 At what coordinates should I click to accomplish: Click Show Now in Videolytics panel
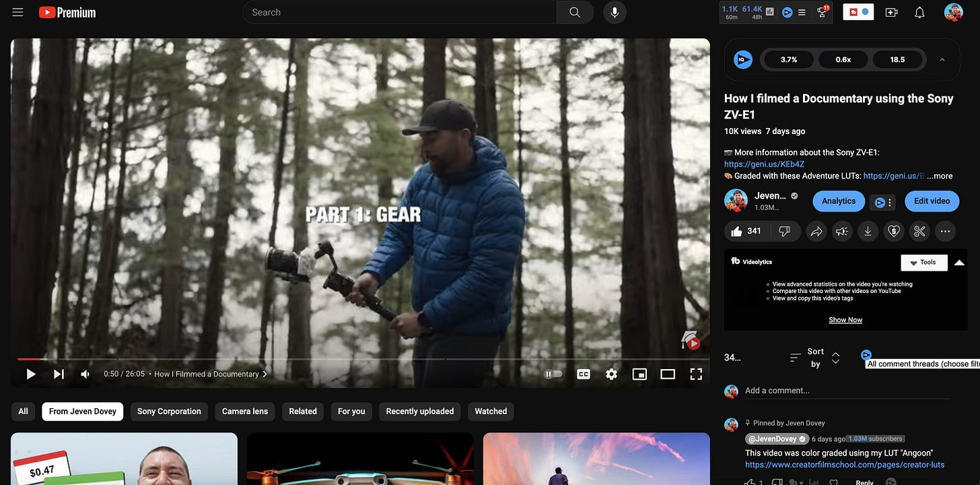(845, 320)
